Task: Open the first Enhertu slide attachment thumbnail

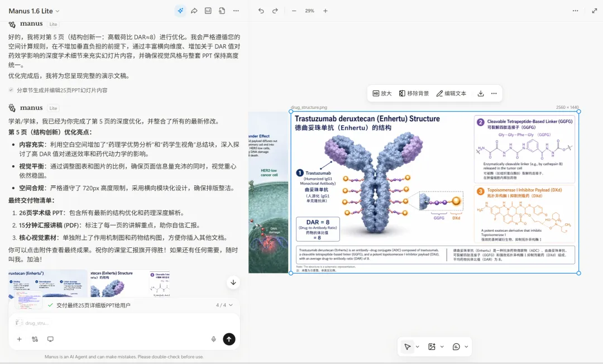Action: [47, 283]
